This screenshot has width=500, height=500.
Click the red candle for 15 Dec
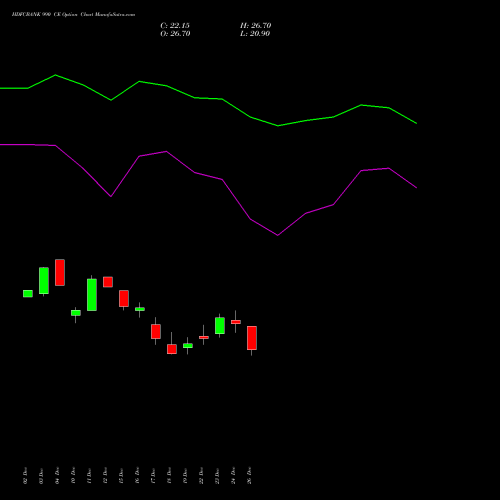124,298
